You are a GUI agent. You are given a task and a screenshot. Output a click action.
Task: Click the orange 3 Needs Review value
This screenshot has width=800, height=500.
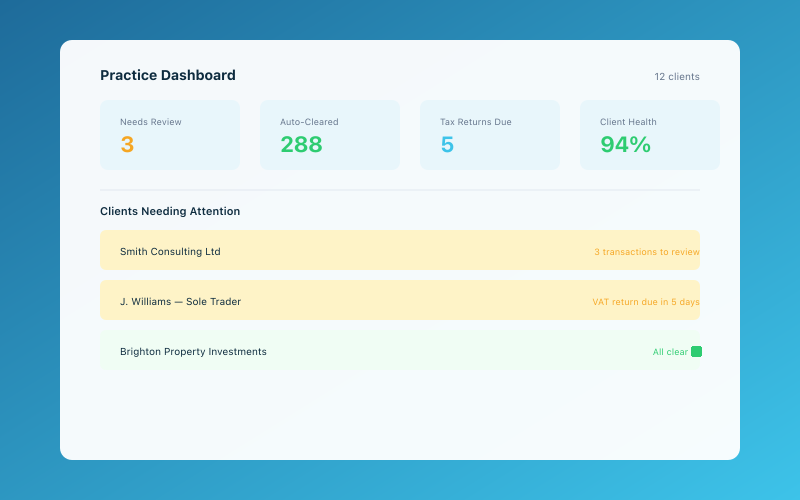pos(127,144)
